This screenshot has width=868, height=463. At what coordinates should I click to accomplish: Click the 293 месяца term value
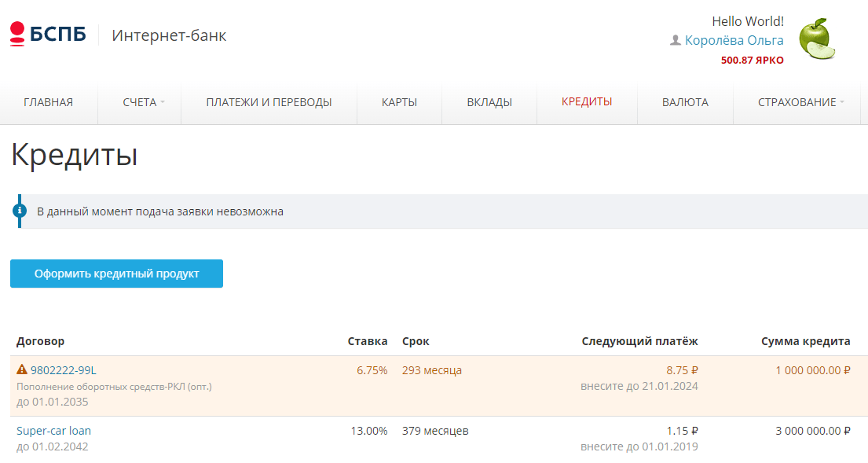[x=432, y=370]
